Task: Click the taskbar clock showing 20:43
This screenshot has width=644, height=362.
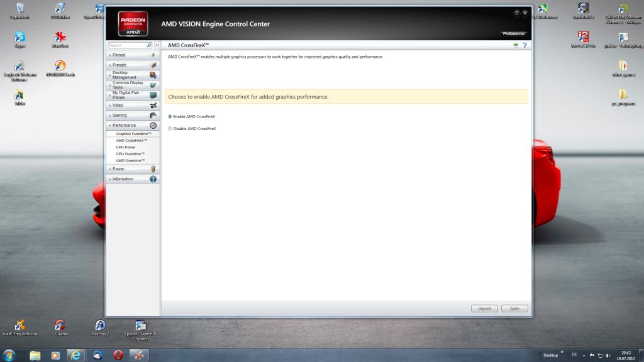Action: click(x=626, y=356)
